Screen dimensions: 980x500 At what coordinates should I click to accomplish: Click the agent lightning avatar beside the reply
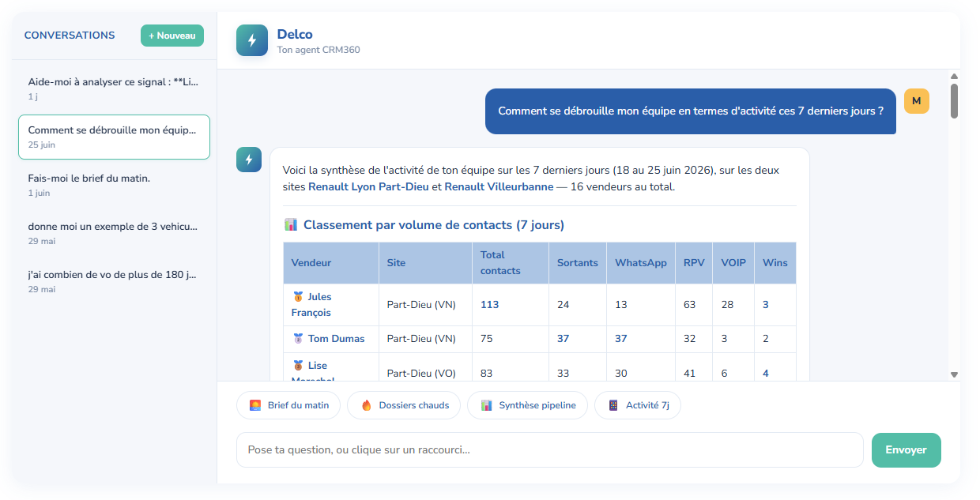(249, 160)
